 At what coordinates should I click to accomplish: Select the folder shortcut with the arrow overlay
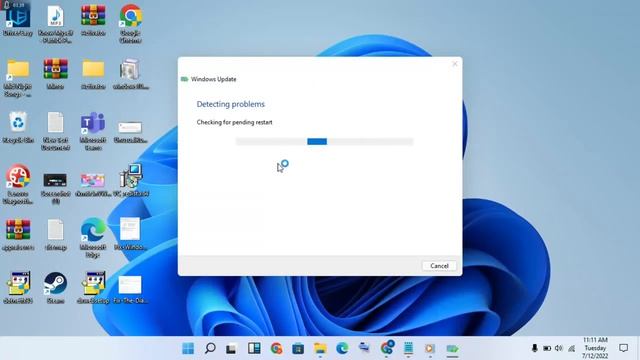click(18, 78)
